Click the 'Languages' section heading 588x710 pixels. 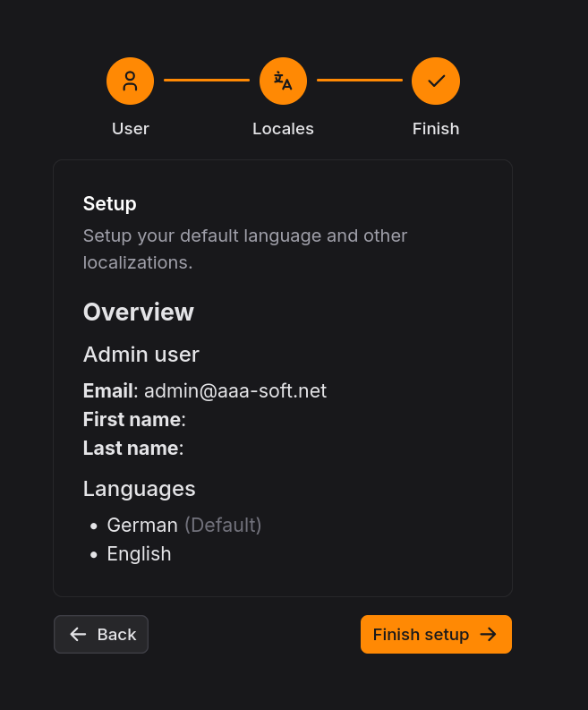[140, 489]
